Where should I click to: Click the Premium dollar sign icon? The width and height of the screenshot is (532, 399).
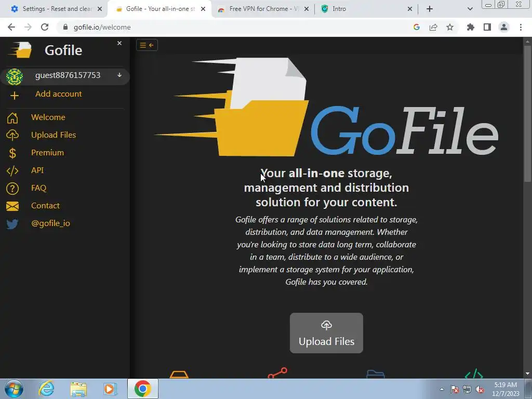click(12, 153)
